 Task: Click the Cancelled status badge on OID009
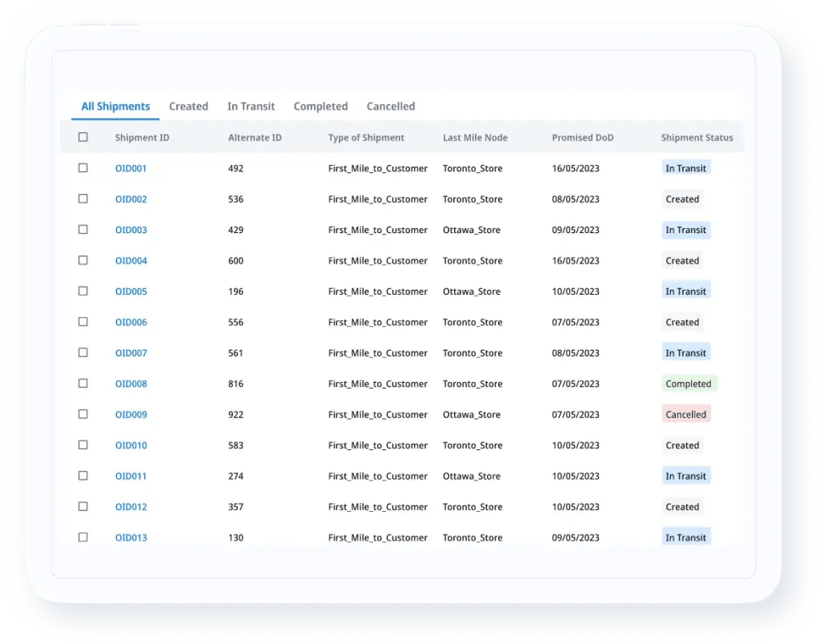point(686,414)
